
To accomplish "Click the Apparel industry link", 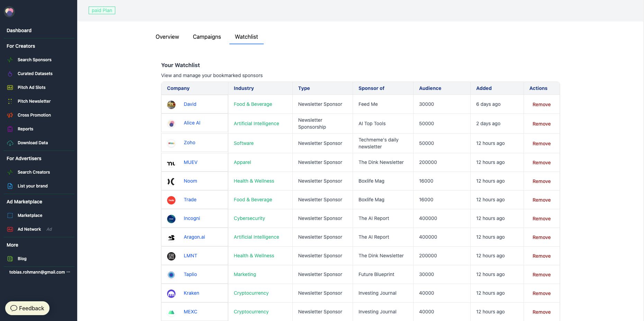I will [x=242, y=162].
